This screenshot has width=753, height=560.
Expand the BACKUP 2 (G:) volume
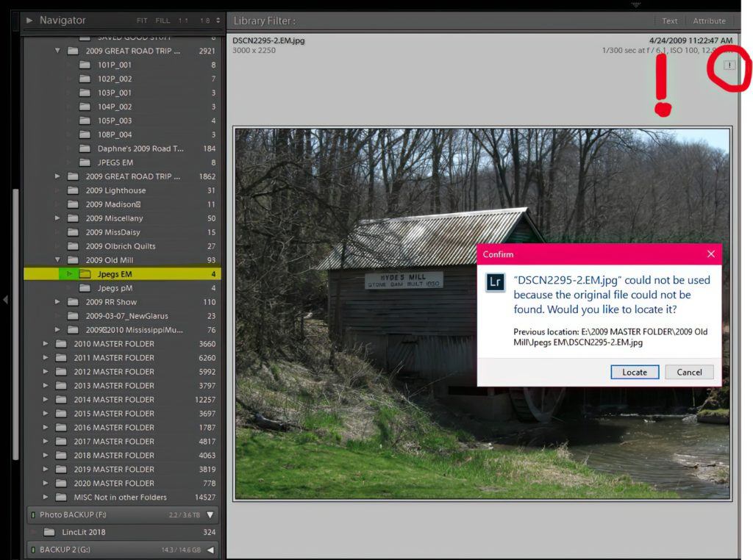click(210, 550)
